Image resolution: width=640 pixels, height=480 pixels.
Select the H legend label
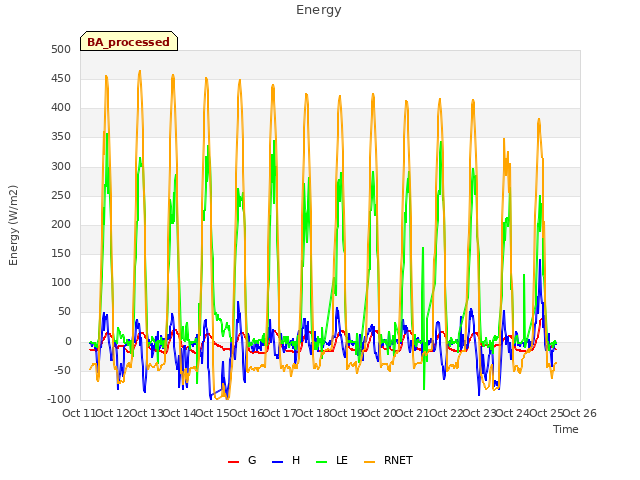coord(296,460)
